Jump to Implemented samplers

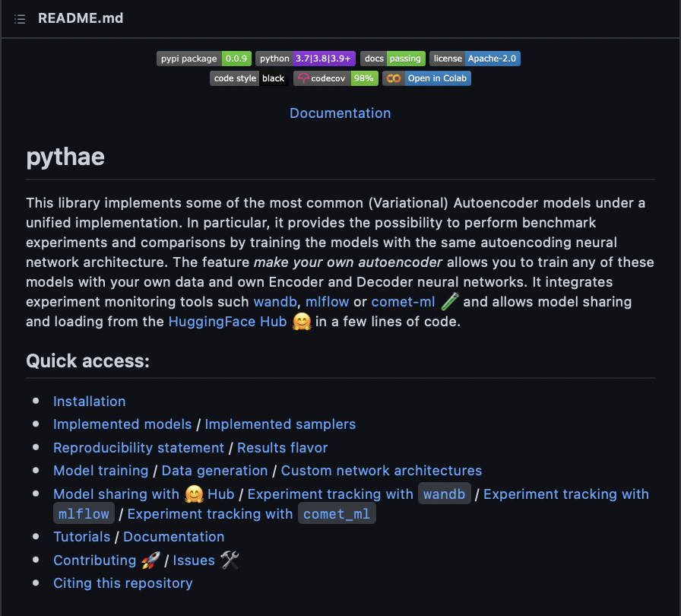[280, 424]
